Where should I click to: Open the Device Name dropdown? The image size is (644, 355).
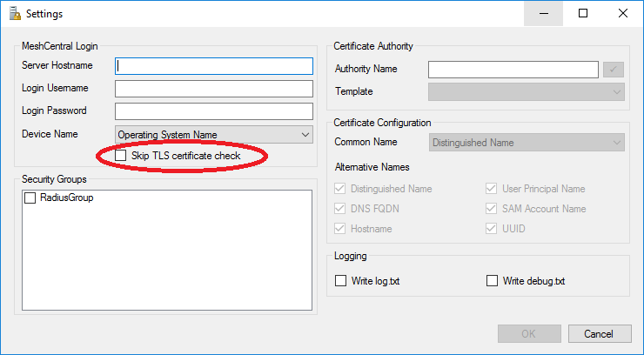tap(213, 134)
